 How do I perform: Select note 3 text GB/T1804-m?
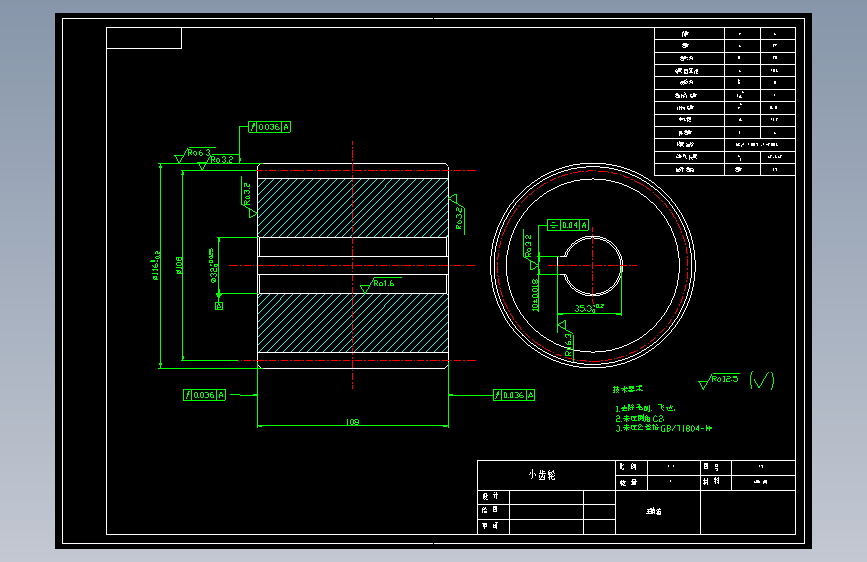[x=664, y=428]
